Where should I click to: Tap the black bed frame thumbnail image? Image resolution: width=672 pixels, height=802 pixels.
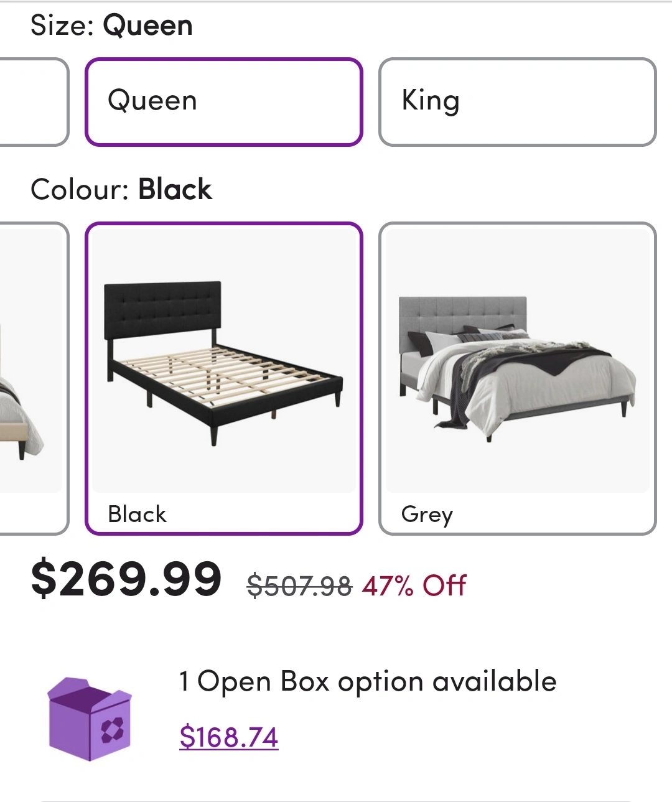(x=223, y=361)
